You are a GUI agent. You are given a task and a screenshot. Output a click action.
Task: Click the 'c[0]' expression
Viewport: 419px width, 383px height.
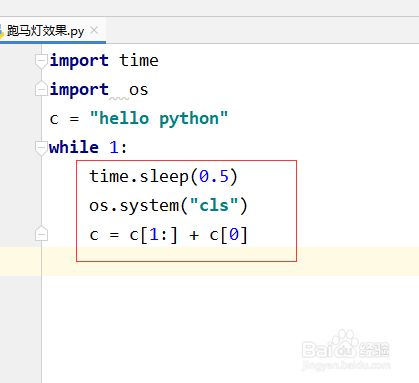pyautogui.click(x=228, y=235)
